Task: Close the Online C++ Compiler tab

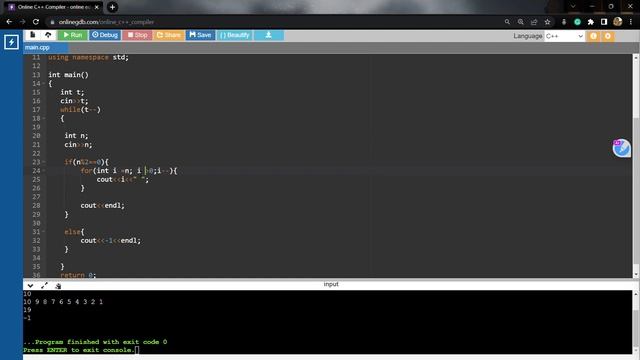Action: tap(97, 7)
